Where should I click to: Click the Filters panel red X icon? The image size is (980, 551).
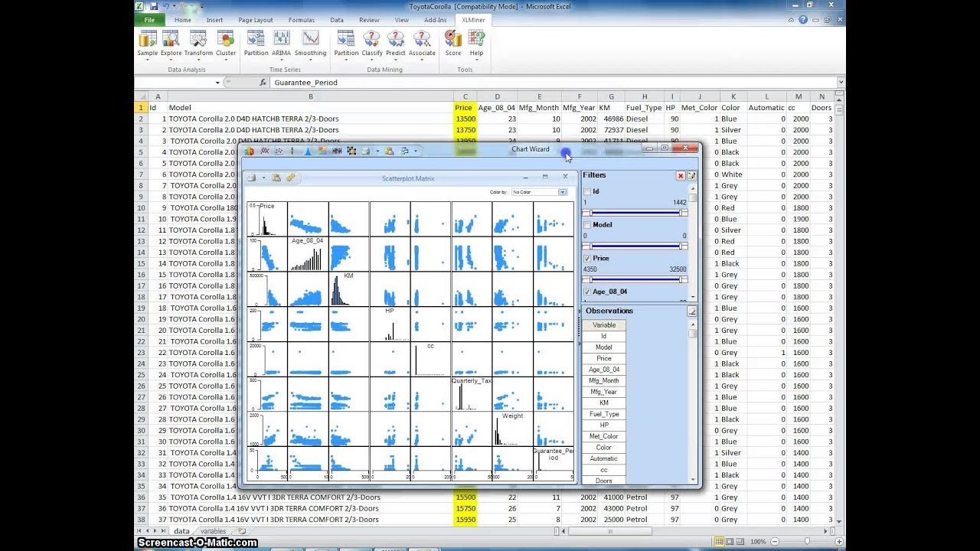[680, 175]
